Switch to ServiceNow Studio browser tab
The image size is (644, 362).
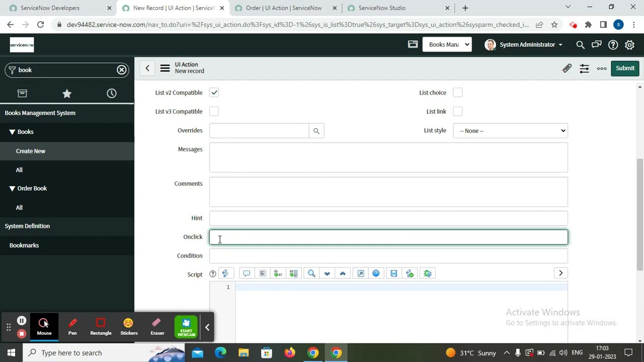pos(397,8)
